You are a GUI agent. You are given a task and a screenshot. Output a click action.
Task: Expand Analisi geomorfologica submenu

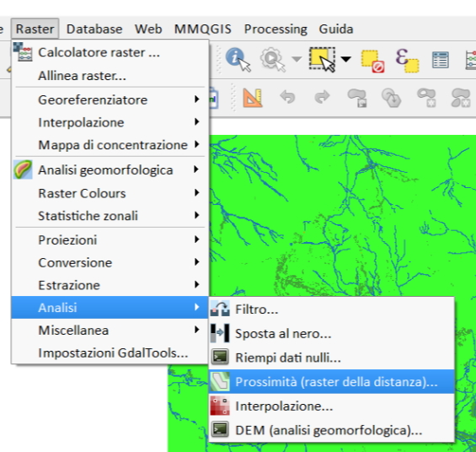110,169
